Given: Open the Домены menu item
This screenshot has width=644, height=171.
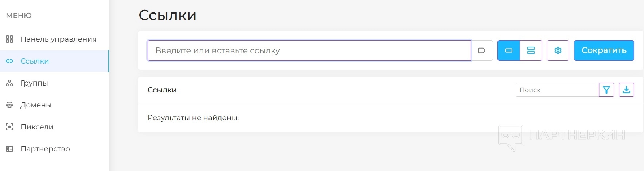Looking at the screenshot, I should pos(36,105).
